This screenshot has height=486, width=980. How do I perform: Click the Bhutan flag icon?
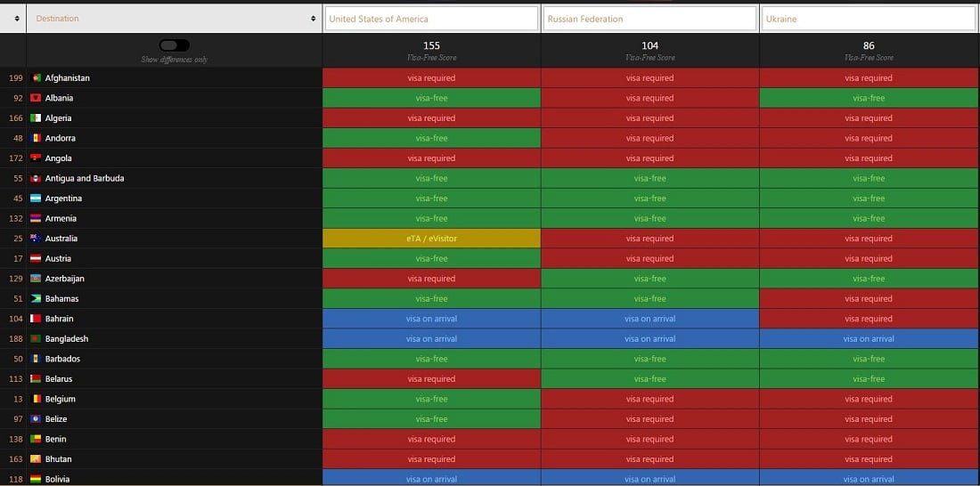(36, 459)
